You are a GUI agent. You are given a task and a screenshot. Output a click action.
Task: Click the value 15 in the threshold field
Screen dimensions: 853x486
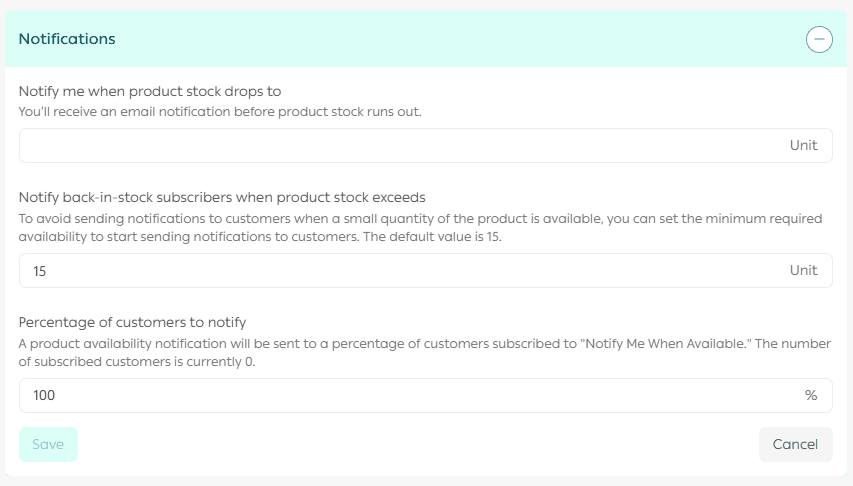click(x=40, y=270)
